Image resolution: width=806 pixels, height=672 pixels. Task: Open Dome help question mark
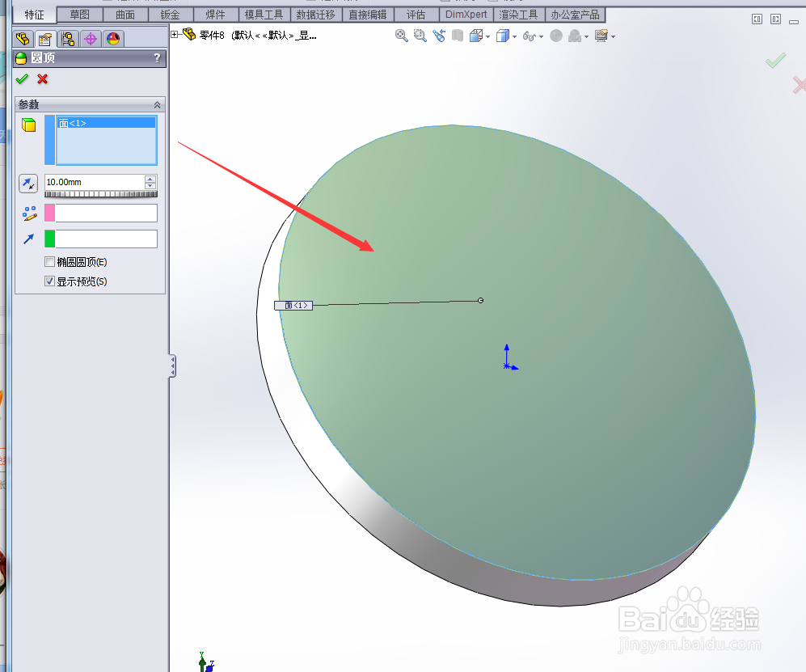[x=158, y=58]
